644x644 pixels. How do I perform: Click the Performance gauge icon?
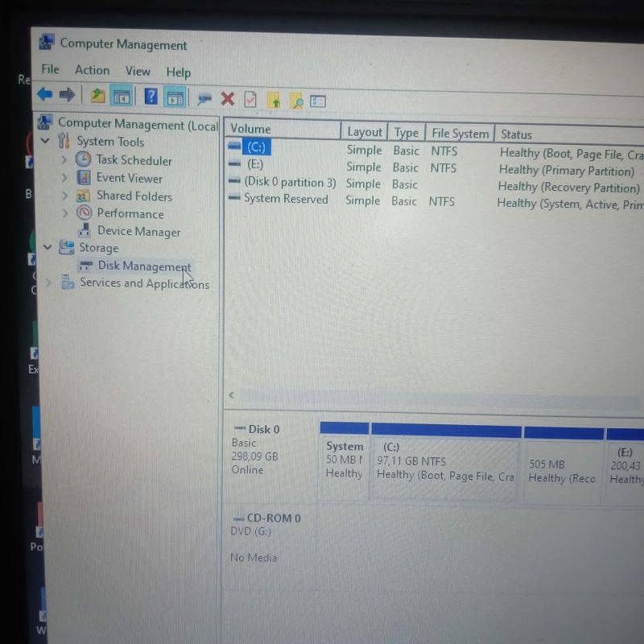coord(84,213)
